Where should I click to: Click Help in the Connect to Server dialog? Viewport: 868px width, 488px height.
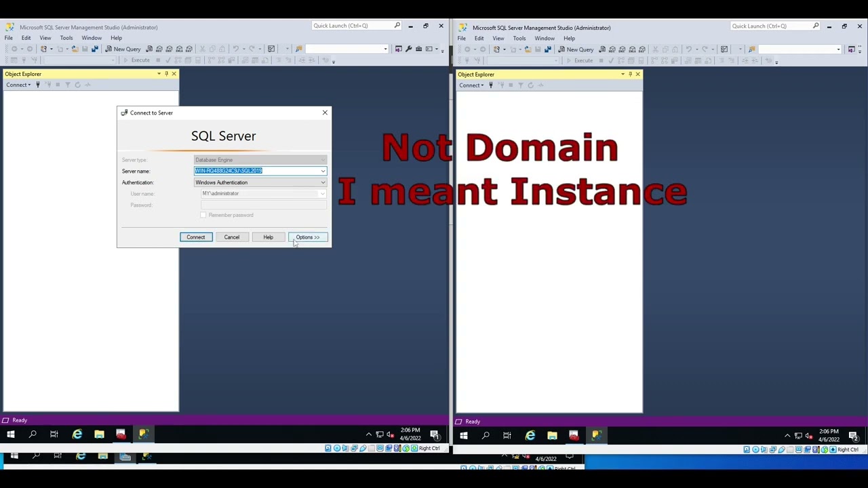click(269, 237)
